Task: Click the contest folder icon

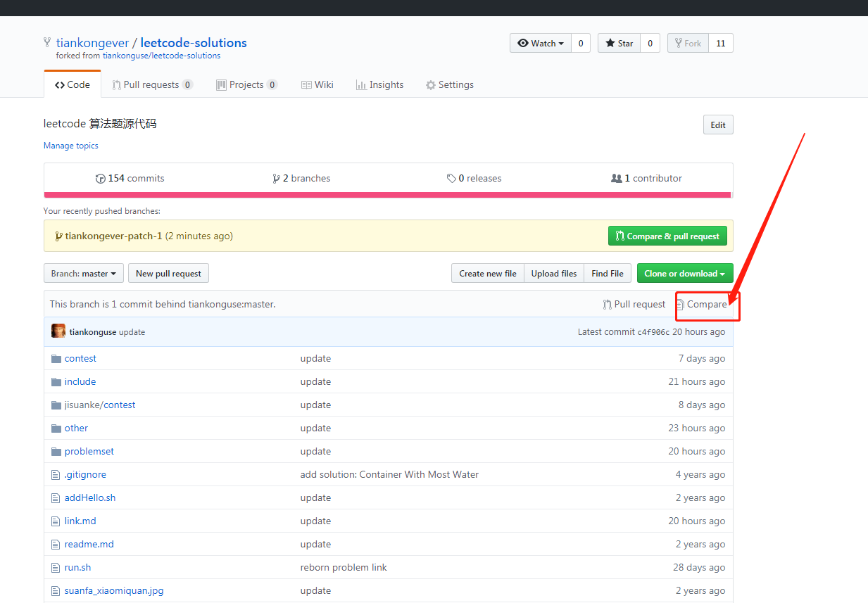Action: [x=56, y=359]
